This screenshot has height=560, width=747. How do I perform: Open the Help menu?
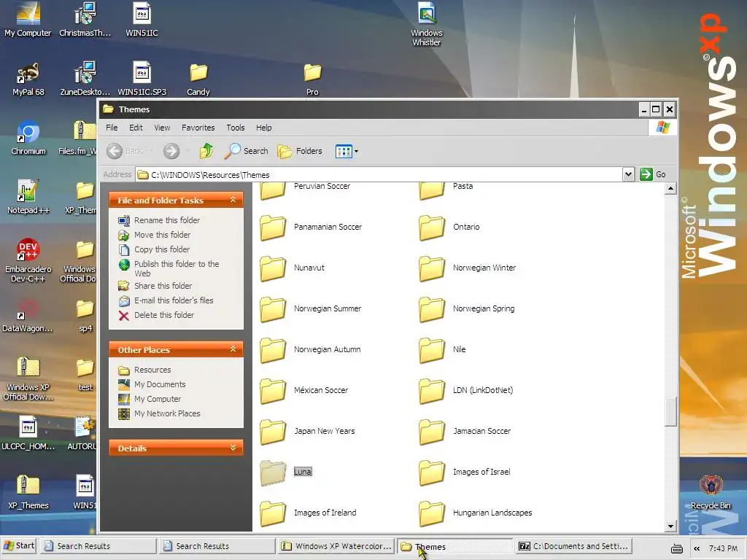click(x=263, y=128)
